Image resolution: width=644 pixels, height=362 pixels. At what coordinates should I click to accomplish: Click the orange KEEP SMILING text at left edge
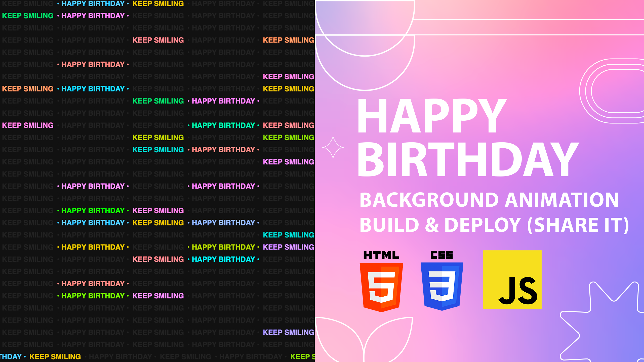click(x=28, y=89)
